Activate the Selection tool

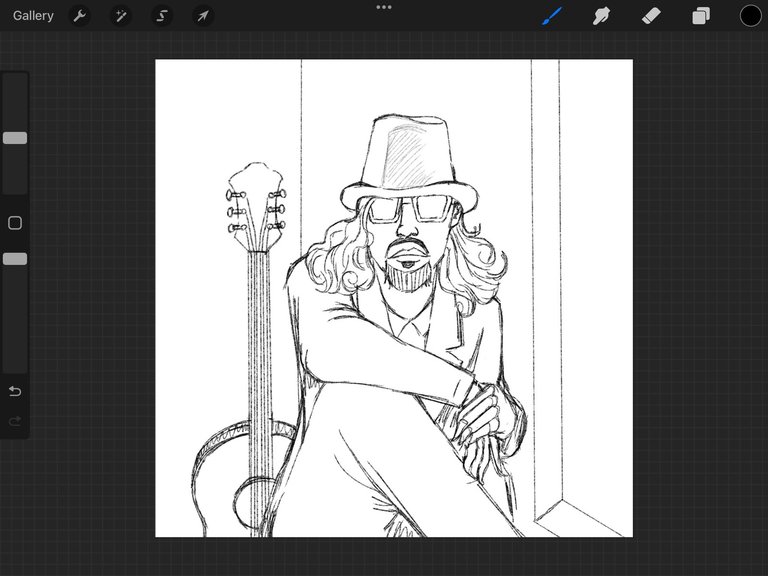162,16
